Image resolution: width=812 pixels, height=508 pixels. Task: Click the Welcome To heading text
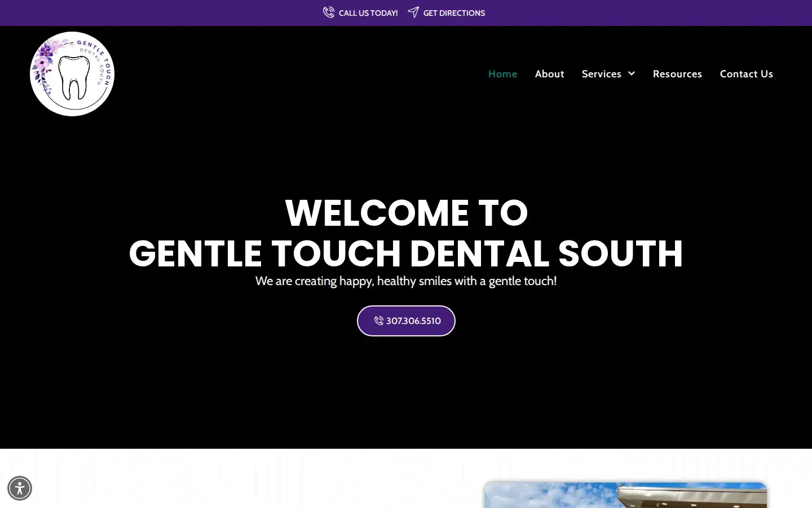407,213
